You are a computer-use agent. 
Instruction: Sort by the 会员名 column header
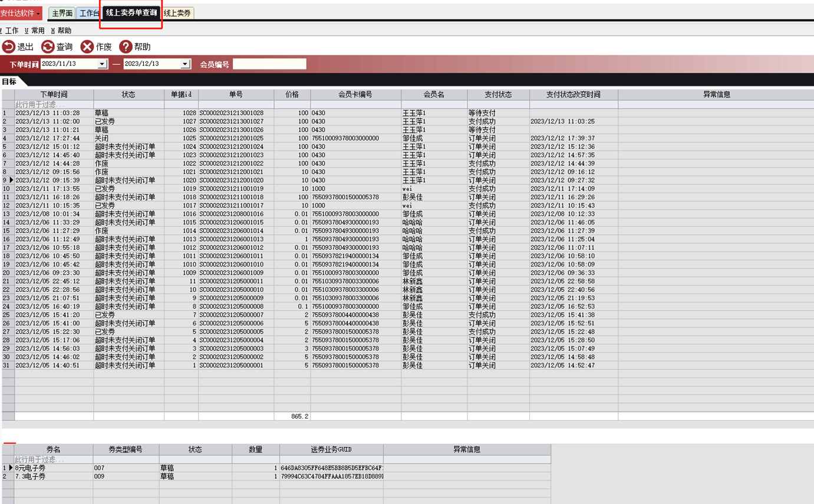[434, 94]
